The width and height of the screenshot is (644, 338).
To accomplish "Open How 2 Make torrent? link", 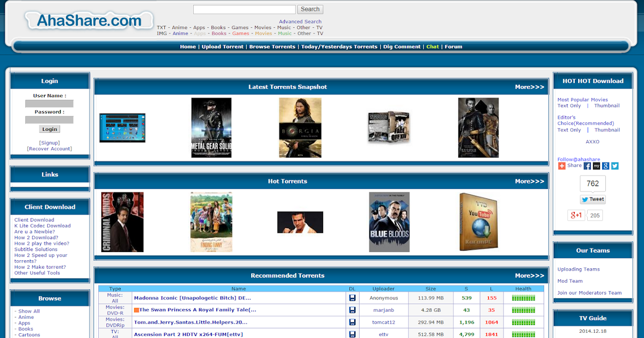I will 40,267.
